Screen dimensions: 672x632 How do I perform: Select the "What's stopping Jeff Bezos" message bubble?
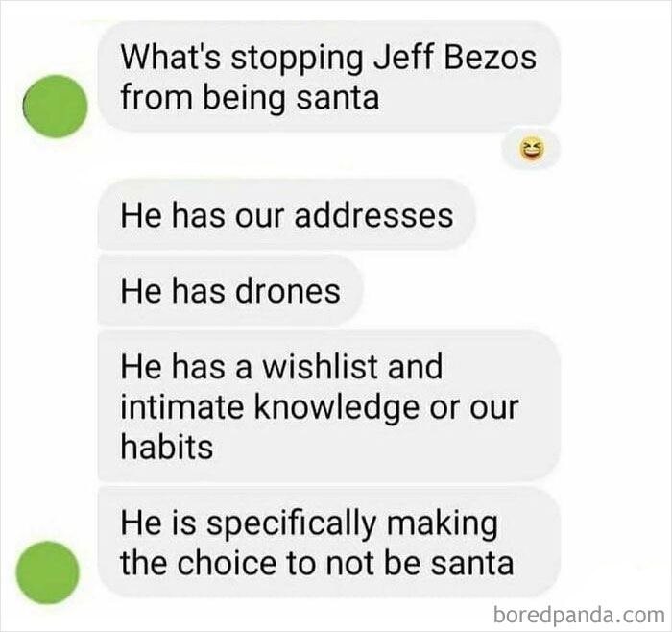329,76
